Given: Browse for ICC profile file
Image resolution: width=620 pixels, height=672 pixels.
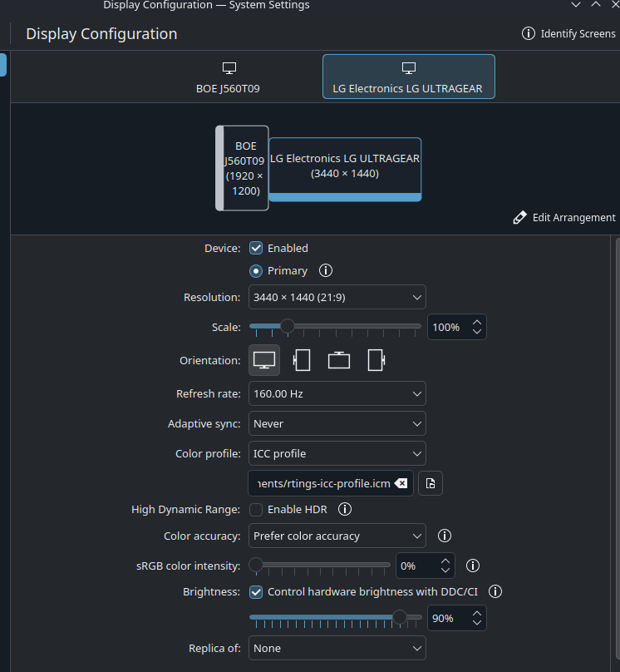Looking at the screenshot, I should click(431, 483).
